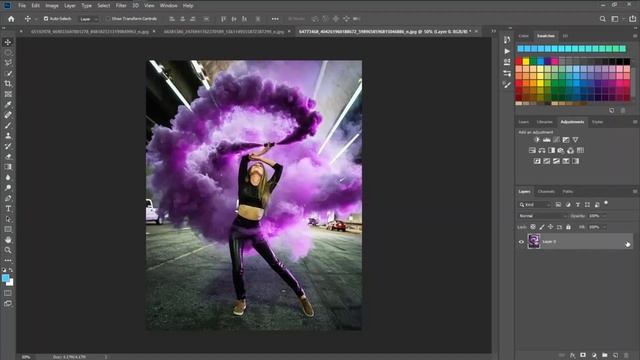Toggle Auto-Select checkbox
Viewport: 640px width, 360px height.
click(46, 19)
